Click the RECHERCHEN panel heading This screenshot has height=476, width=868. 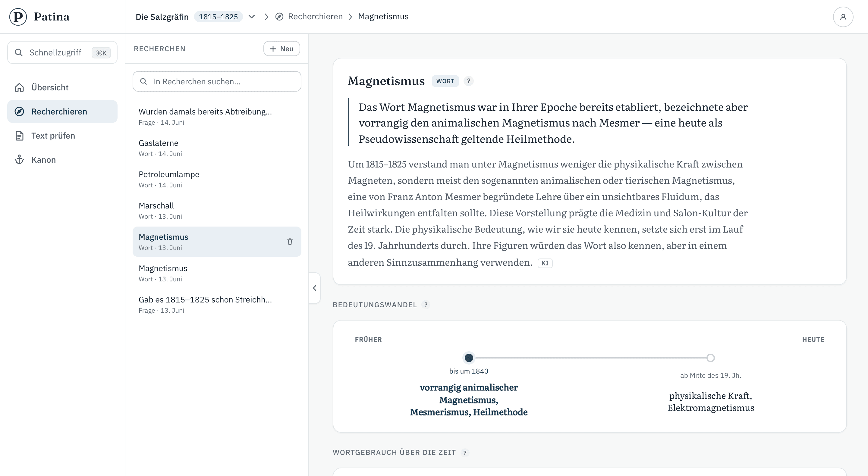(160, 49)
